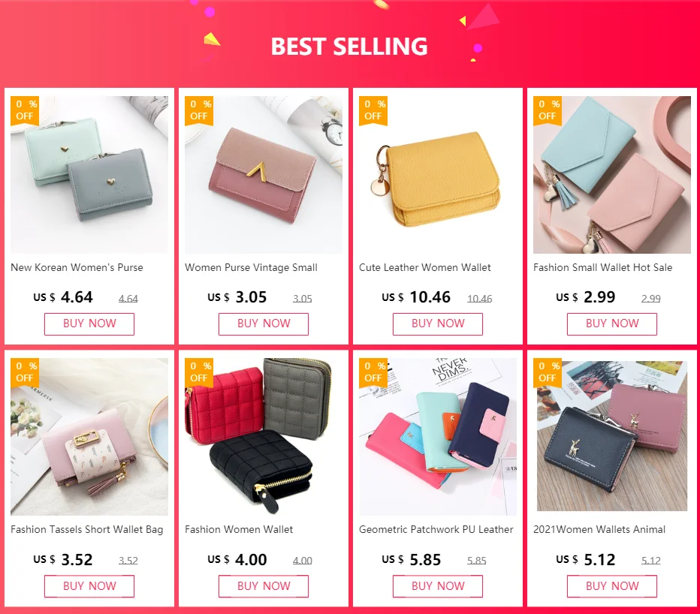Image resolution: width=700 pixels, height=614 pixels.
Task: Click BUY NOW for Geometric Patchwork wallet
Action: coord(437,586)
